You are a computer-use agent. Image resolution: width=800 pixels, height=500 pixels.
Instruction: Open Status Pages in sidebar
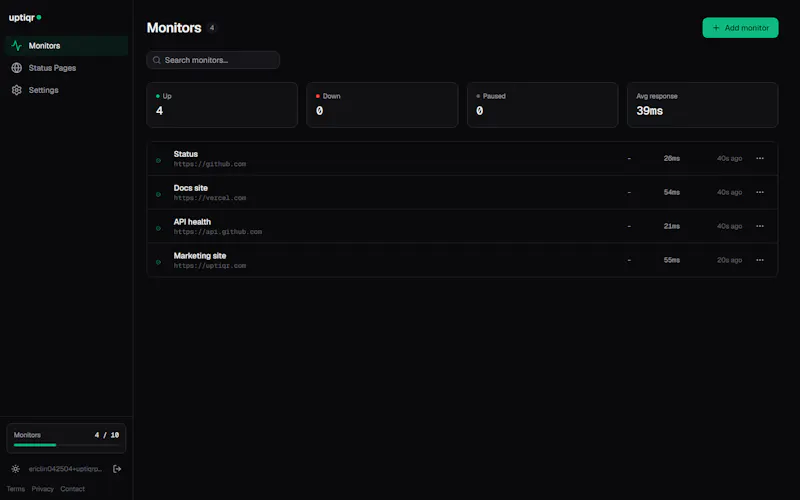[x=66, y=68]
